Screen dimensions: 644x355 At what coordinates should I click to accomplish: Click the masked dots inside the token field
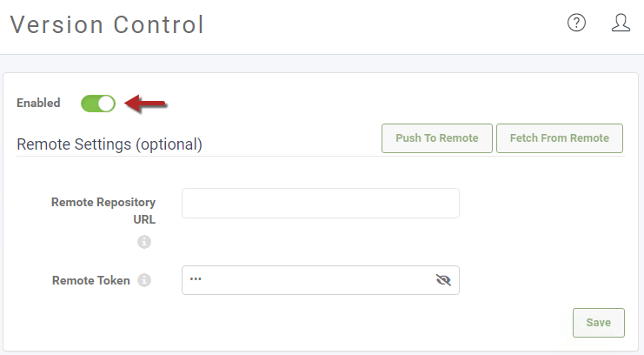click(x=196, y=279)
